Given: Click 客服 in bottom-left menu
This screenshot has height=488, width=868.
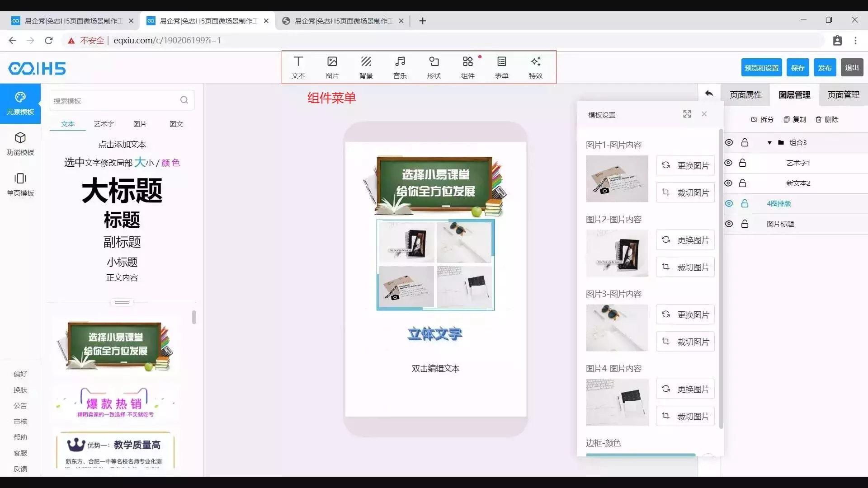Looking at the screenshot, I should (20, 453).
